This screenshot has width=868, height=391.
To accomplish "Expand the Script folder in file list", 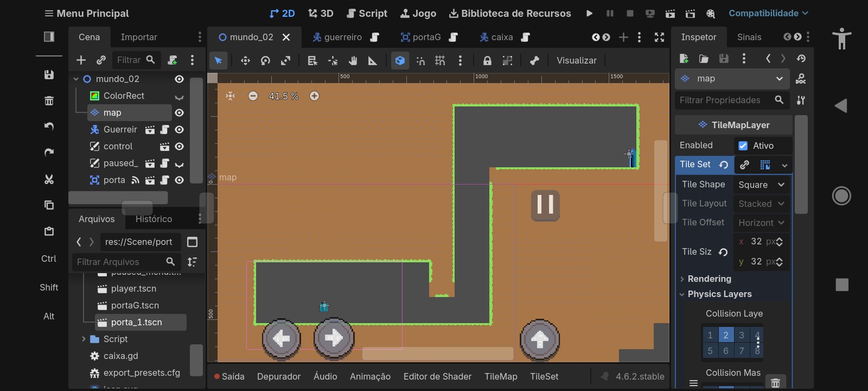I will 84,339.
